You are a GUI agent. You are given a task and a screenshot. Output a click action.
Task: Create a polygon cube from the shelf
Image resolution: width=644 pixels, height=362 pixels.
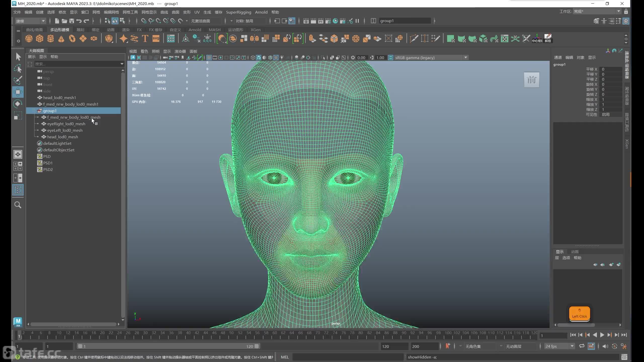coord(40,39)
